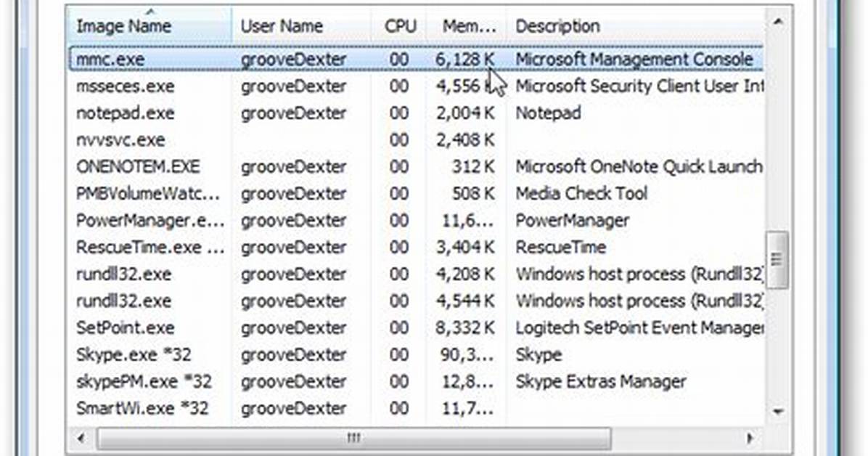
Task: Click the vertical scrollbar down arrow
Action: (x=778, y=411)
